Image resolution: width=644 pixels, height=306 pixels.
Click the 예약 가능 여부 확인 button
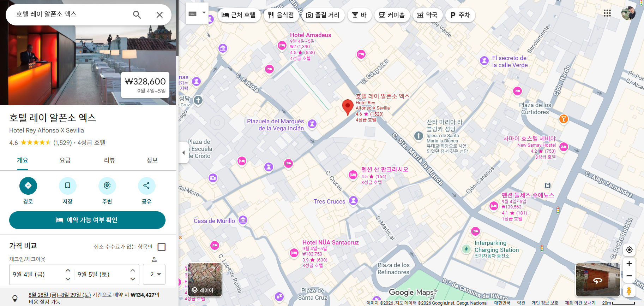click(x=87, y=220)
